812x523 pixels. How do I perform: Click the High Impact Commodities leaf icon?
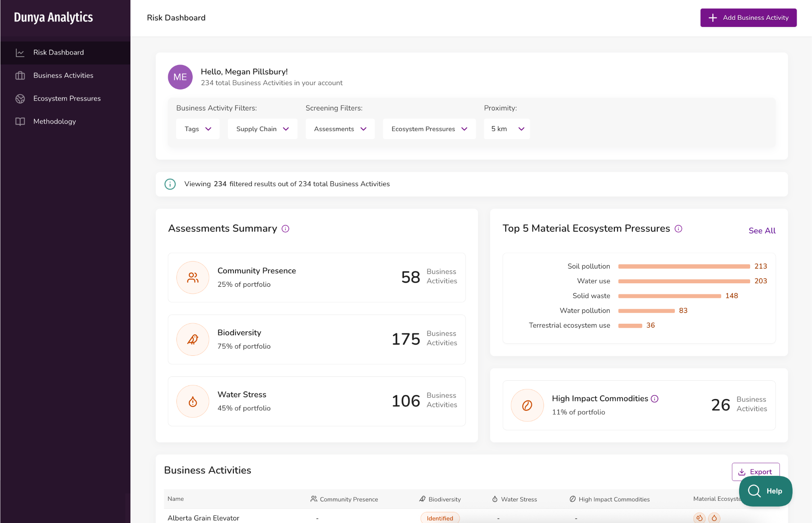tap(527, 405)
